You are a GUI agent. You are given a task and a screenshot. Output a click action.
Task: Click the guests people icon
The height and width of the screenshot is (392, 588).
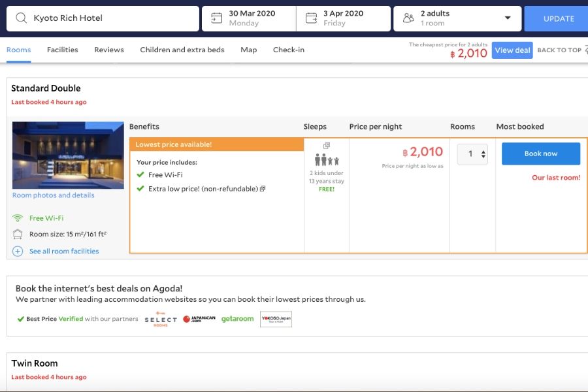pos(408,18)
